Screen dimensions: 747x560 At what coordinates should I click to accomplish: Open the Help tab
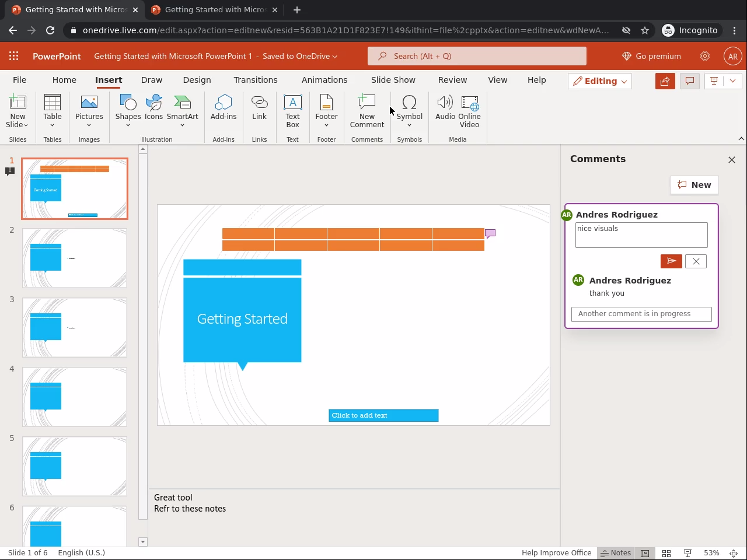pos(537,80)
